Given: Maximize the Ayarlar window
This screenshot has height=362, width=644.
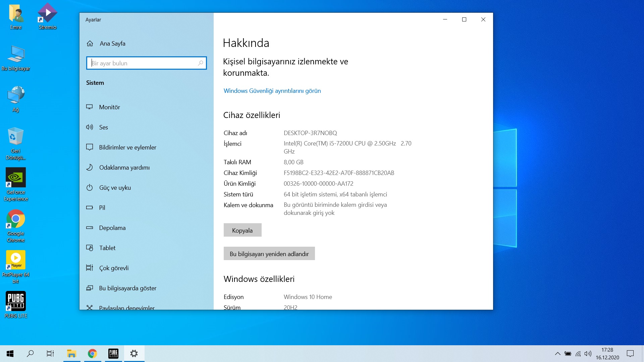Looking at the screenshot, I should (x=464, y=19).
